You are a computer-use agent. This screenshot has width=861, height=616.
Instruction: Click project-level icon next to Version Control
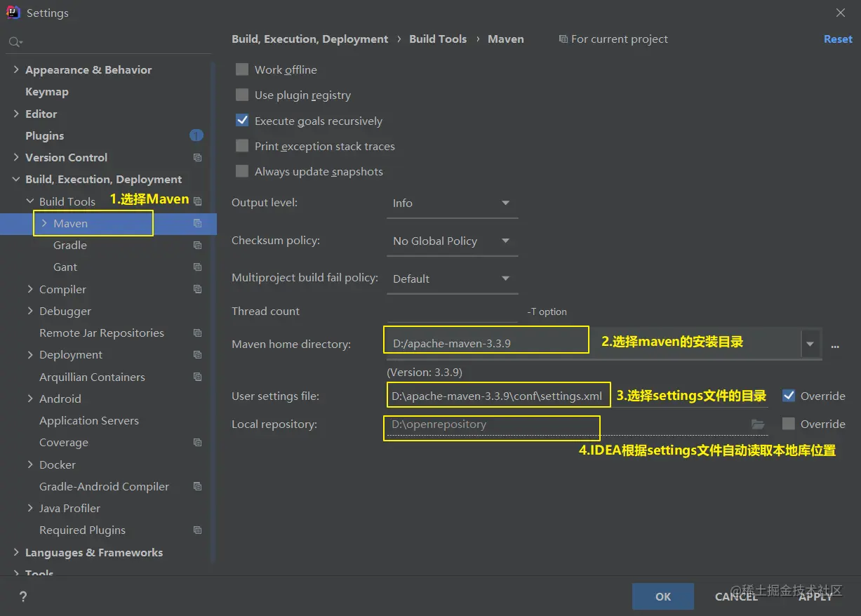tap(197, 158)
